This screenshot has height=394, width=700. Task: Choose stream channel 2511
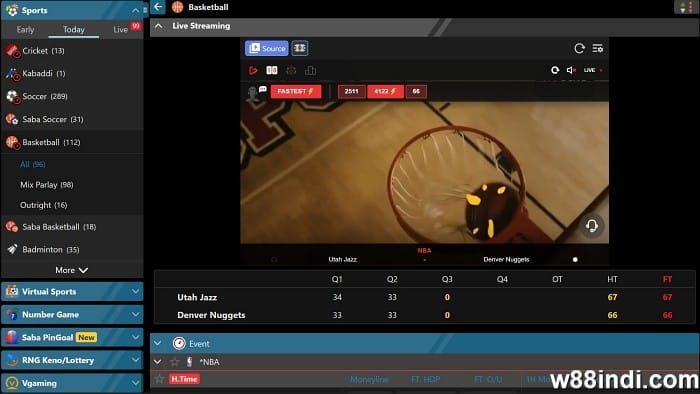click(x=352, y=91)
